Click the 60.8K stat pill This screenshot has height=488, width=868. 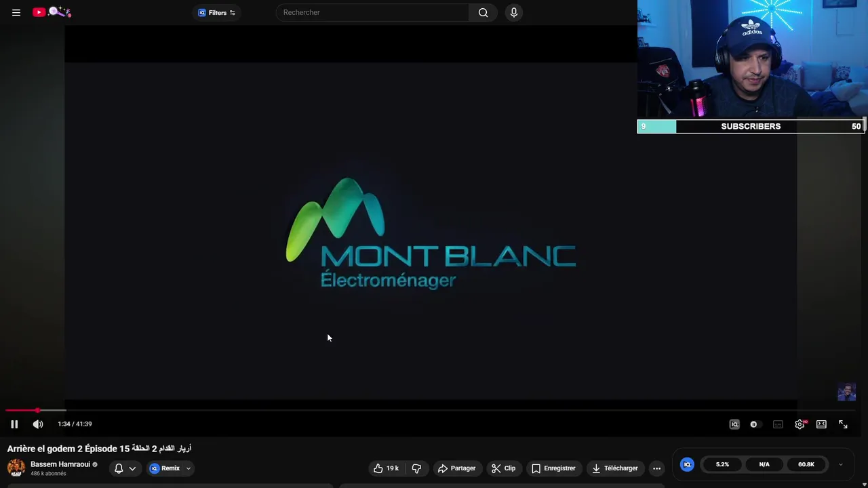click(x=806, y=464)
